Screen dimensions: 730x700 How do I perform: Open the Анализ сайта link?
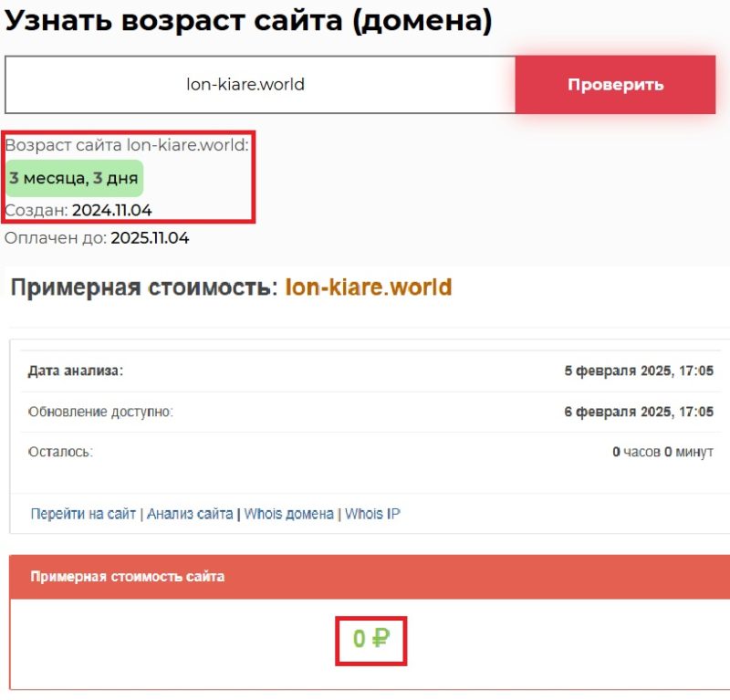coord(190,514)
